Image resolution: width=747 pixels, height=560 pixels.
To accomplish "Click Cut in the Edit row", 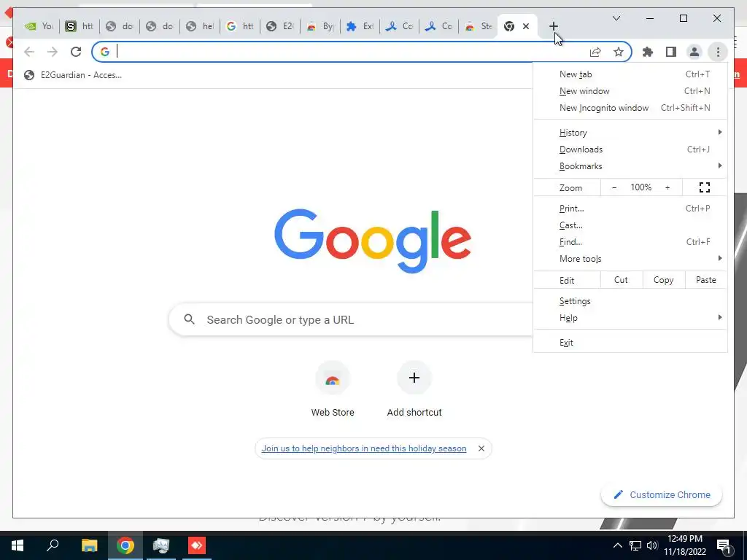I will pos(621,280).
